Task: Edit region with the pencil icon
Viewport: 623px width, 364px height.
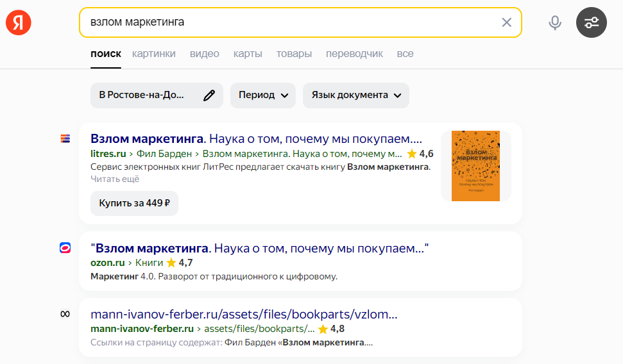Action: [209, 95]
